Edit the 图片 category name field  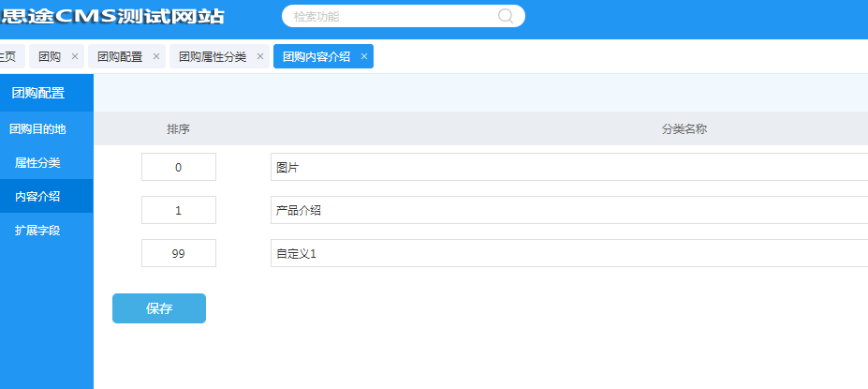point(562,168)
